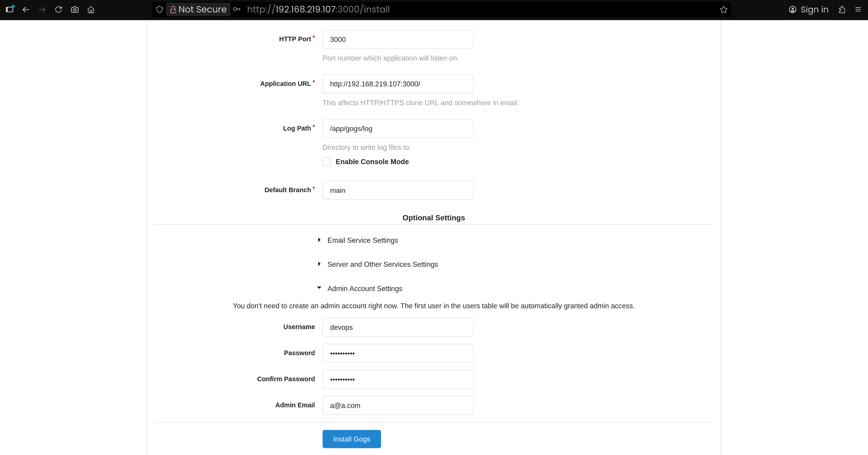
Task: Open tracking protection shield icon
Action: click(159, 10)
